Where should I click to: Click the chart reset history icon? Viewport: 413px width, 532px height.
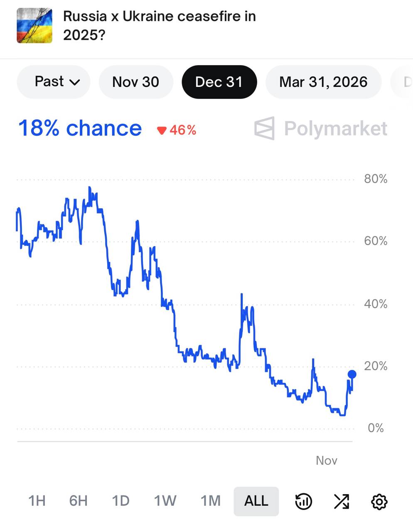[303, 501]
